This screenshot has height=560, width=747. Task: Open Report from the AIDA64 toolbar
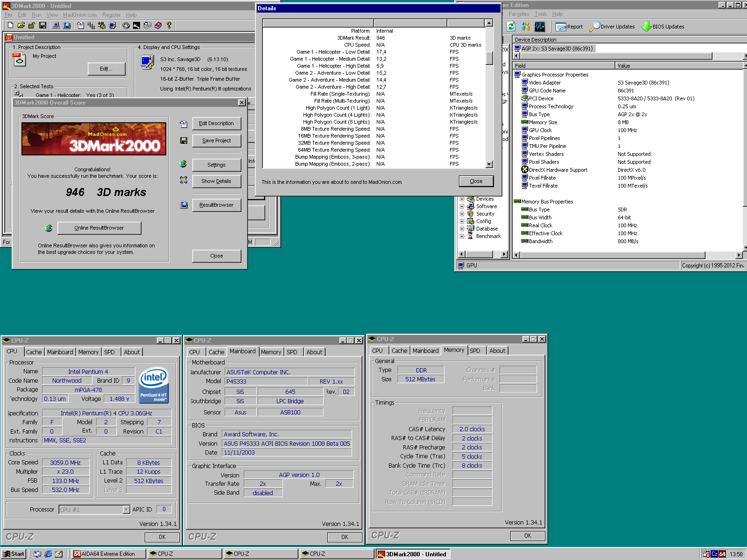[x=569, y=27]
